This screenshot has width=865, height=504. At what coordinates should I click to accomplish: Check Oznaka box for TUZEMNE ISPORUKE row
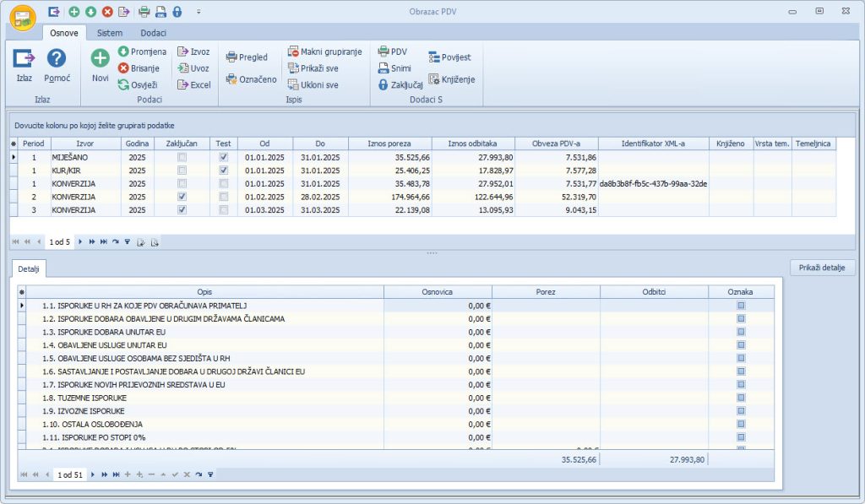pos(741,398)
